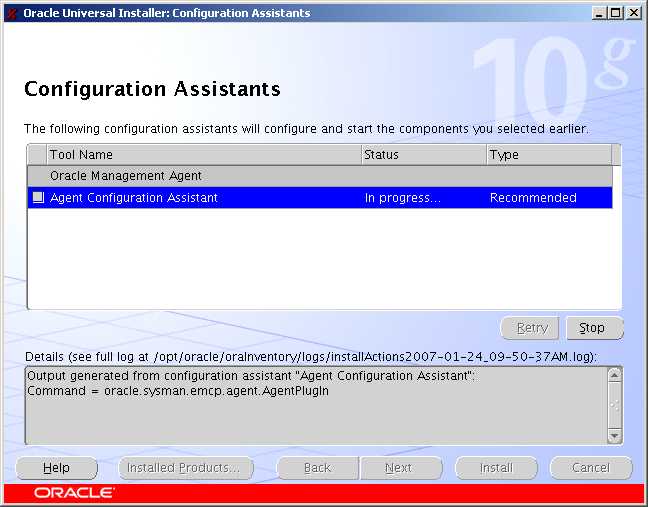The image size is (648, 507).
Task: Click the Status column header
Action: (423, 155)
